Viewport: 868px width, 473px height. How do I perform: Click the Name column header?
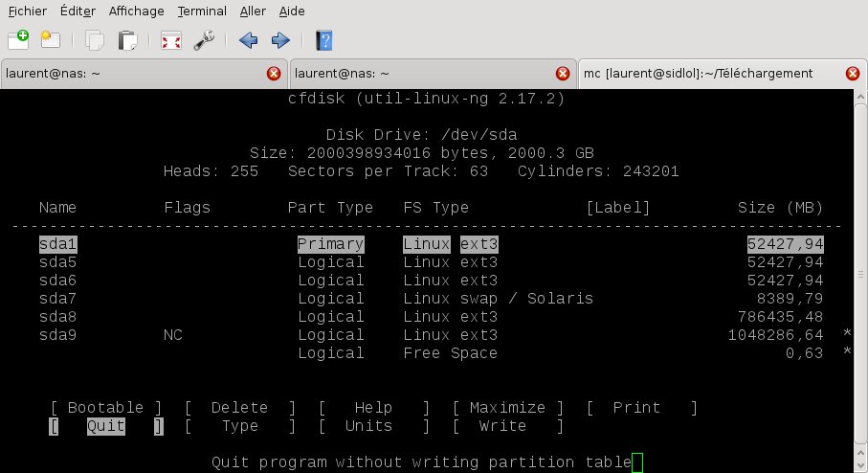click(x=58, y=208)
